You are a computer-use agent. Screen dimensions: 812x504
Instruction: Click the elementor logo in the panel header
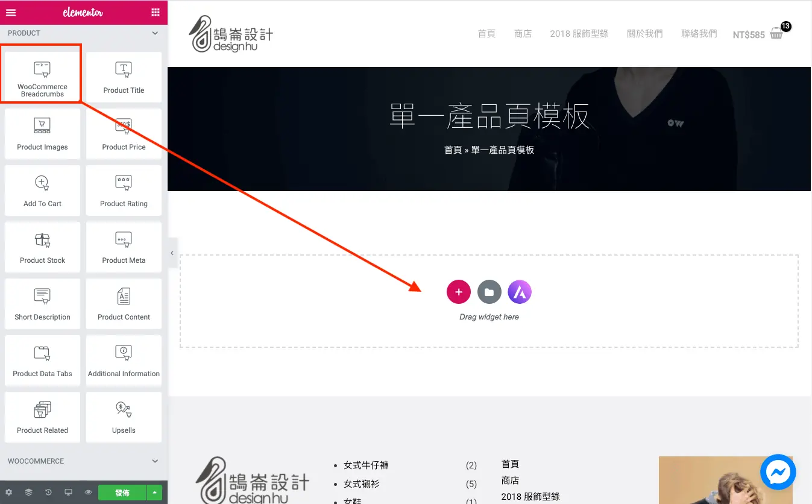point(83,12)
